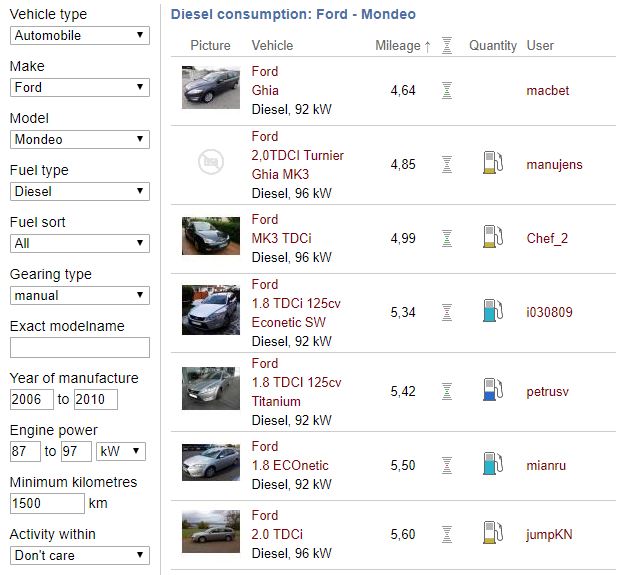Click the fuel pump icon for petrusv
Image resolution: width=626 pixels, height=575 pixels.
pyautogui.click(x=491, y=390)
